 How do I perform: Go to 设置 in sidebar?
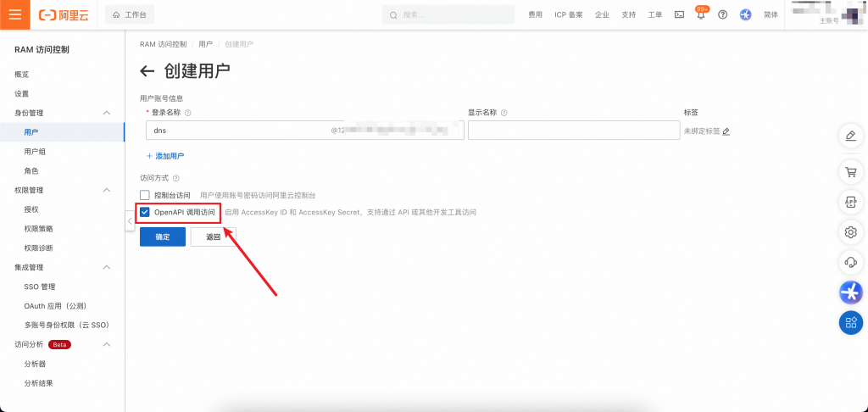(x=21, y=93)
